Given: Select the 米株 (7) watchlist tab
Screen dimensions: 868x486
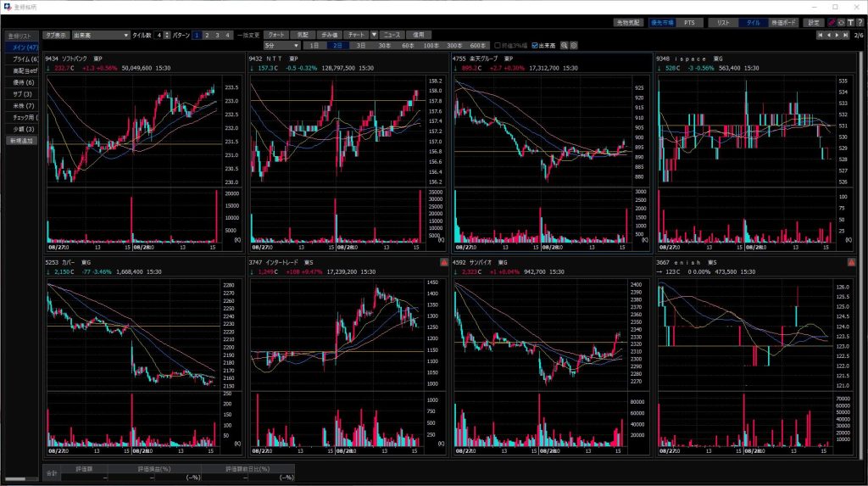Looking at the screenshot, I should (22, 106).
